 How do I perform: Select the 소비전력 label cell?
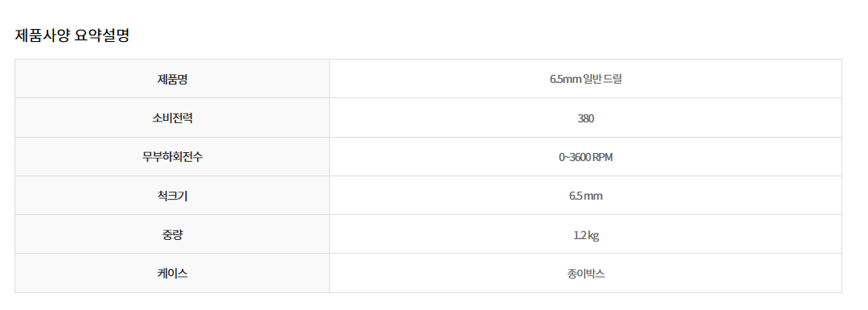(x=172, y=118)
